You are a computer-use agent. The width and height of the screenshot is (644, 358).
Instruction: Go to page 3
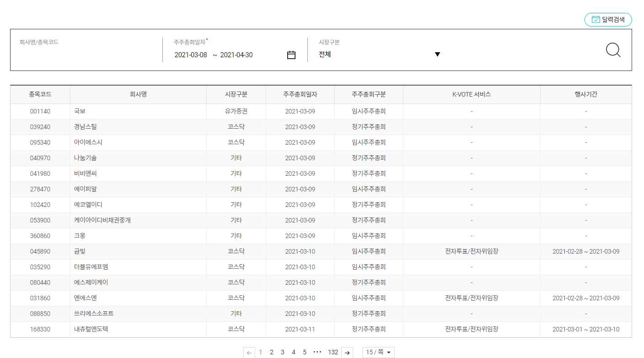282,352
